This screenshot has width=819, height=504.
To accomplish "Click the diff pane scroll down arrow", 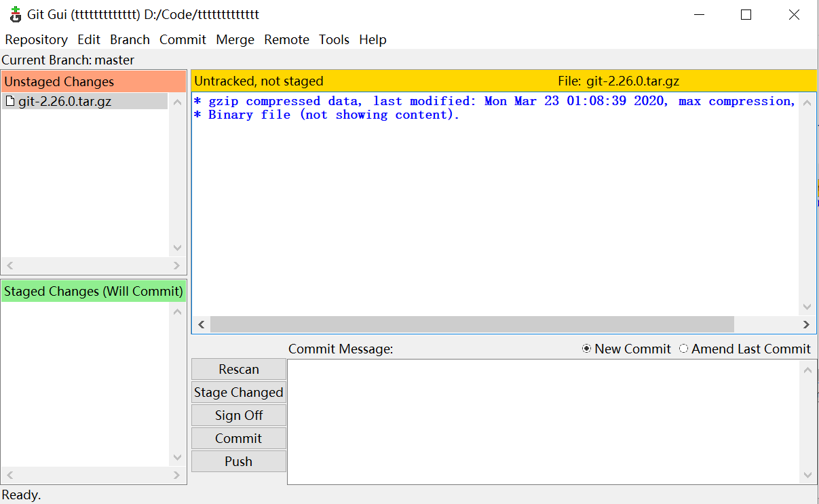I will (807, 307).
